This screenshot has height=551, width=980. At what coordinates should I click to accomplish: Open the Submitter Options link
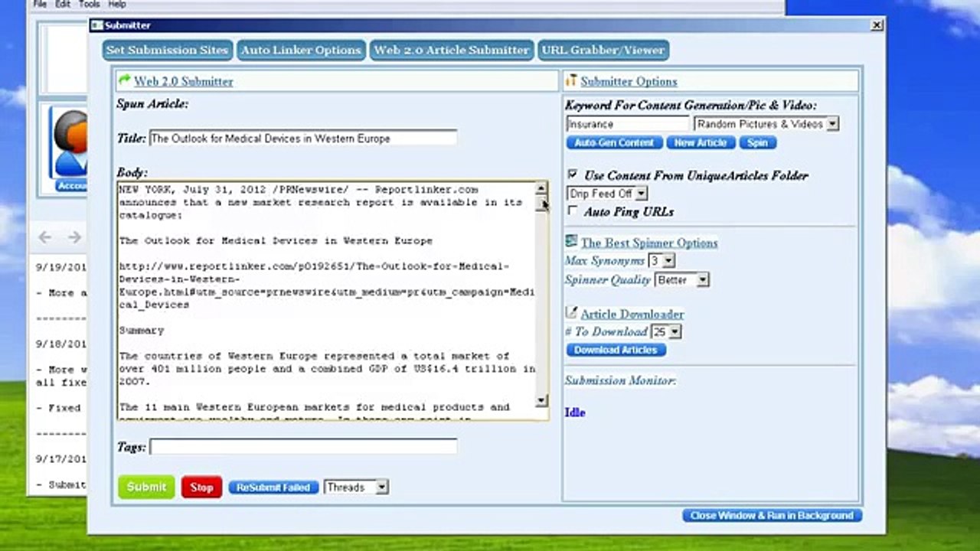pyautogui.click(x=629, y=81)
